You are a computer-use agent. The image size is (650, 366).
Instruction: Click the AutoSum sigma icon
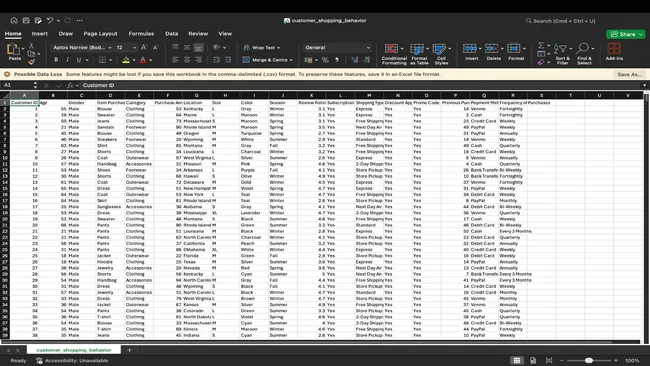(x=541, y=45)
